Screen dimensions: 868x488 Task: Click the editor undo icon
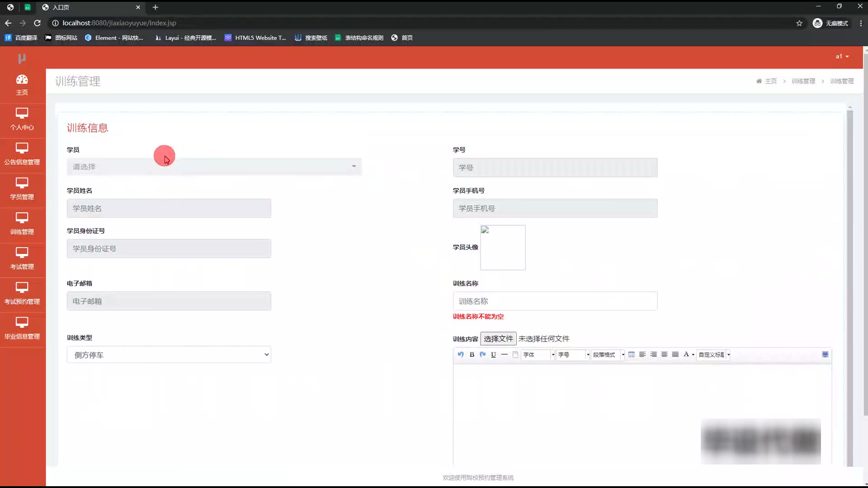coord(461,355)
